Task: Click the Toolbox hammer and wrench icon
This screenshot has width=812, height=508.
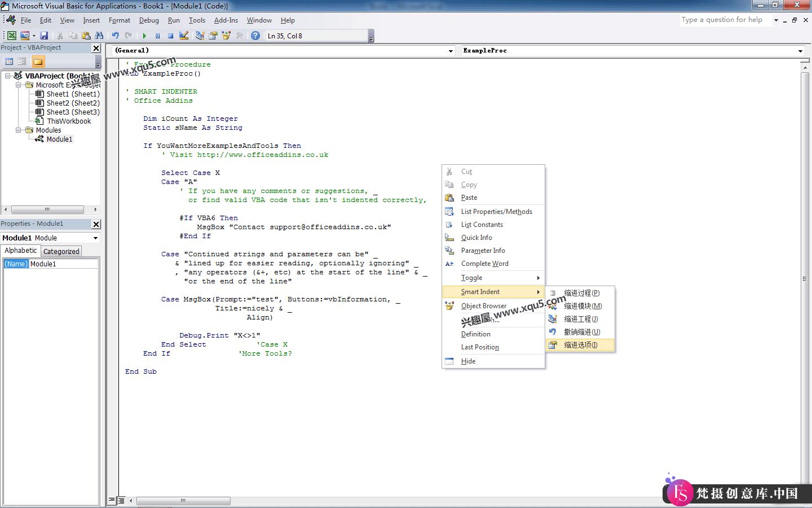Action: 240,36
